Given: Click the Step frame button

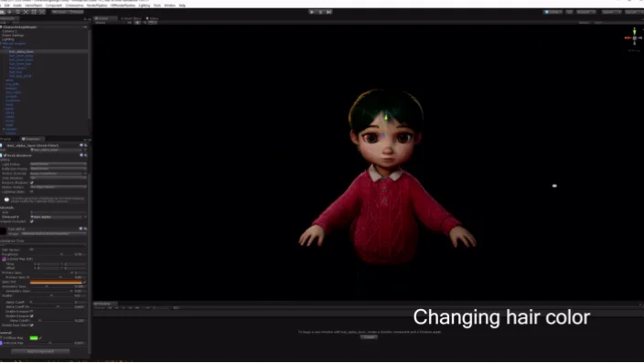Looking at the screenshot, I should click(x=329, y=12).
